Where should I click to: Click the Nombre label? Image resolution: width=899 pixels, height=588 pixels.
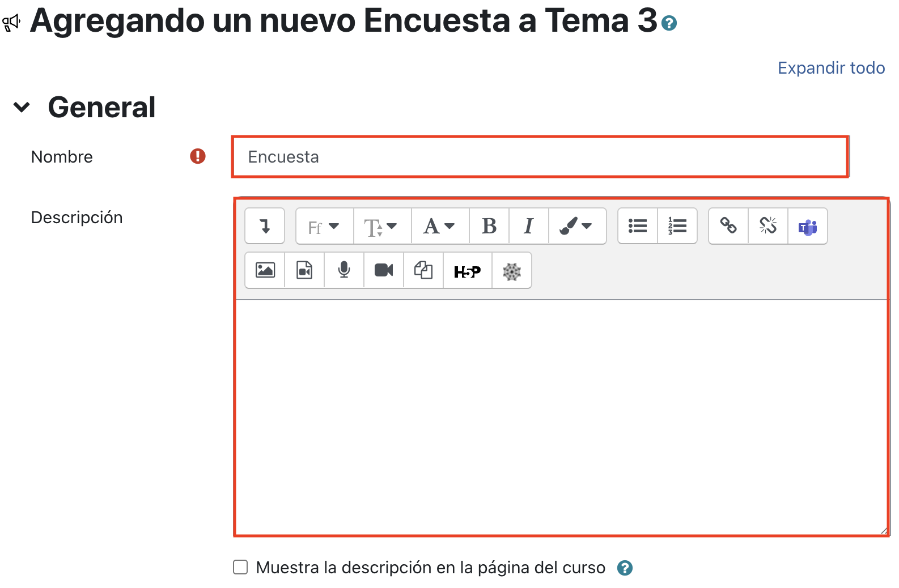(62, 157)
